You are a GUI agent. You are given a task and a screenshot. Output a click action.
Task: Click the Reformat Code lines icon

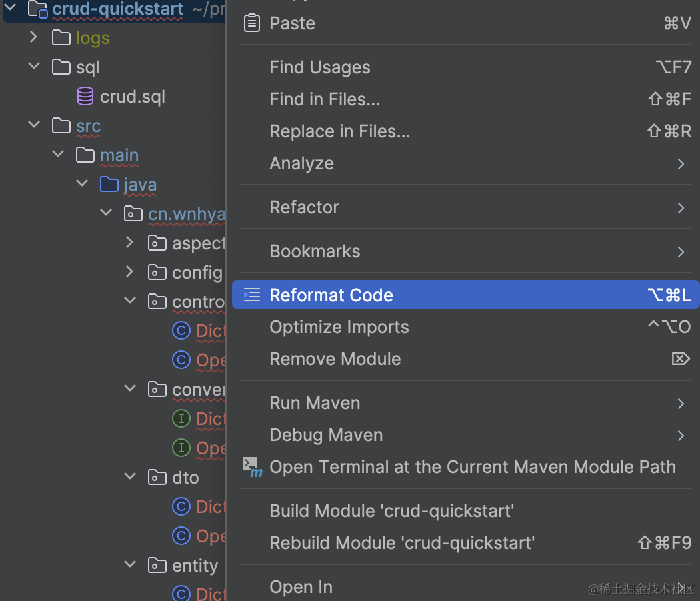[x=251, y=295]
